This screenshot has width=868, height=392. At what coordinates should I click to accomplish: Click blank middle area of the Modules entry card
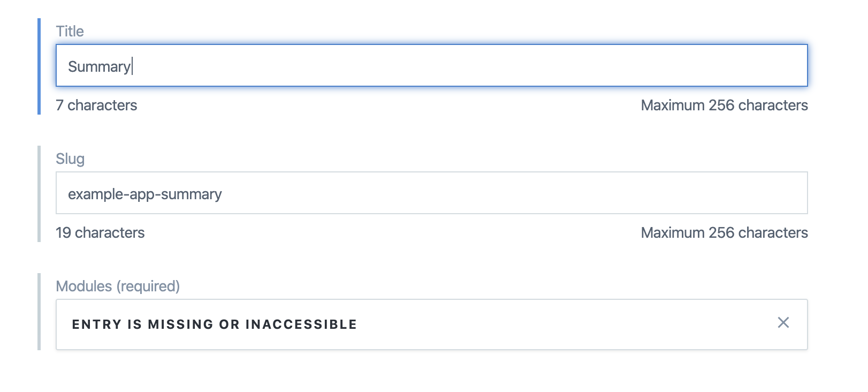pos(535,325)
